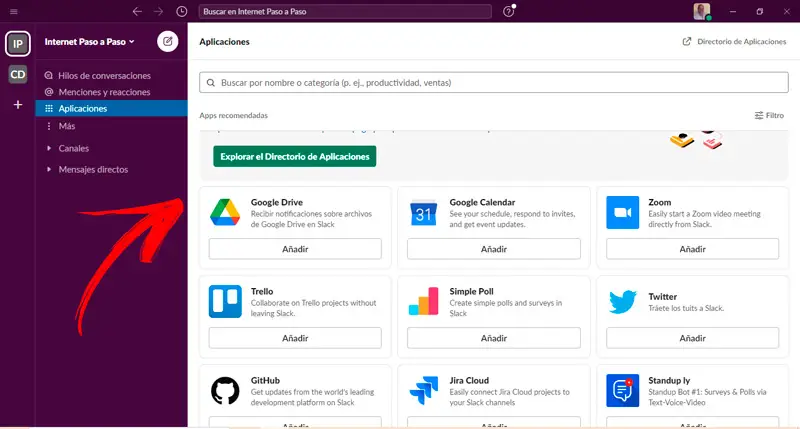The width and height of the screenshot is (800, 429).
Task: Go back with the left arrow
Action: (x=137, y=12)
